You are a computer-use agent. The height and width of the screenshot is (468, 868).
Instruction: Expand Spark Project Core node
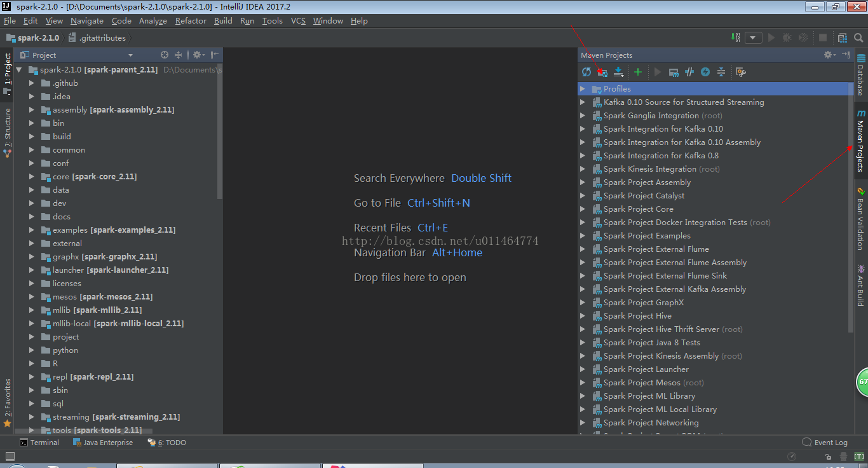[583, 209]
